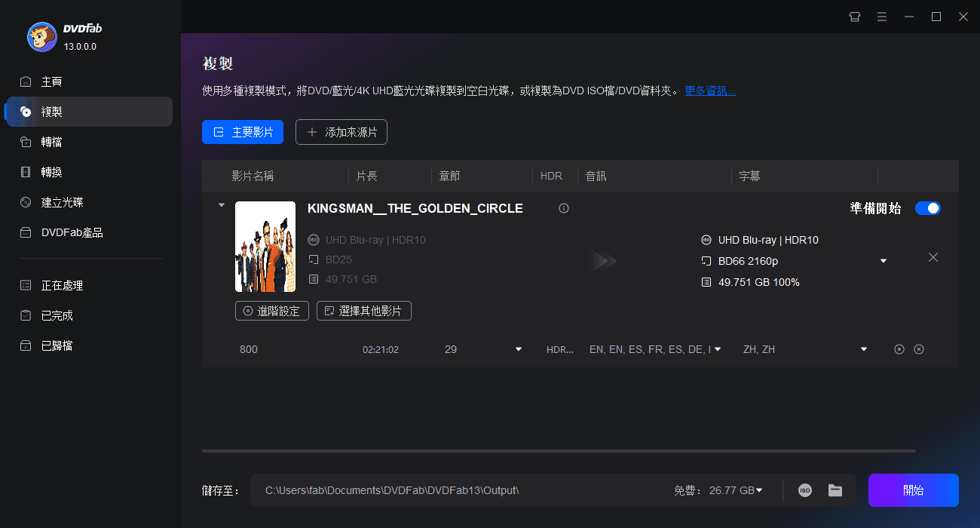Image resolution: width=980 pixels, height=528 pixels.
Task: Click the 音訊 column header
Action: click(x=596, y=176)
